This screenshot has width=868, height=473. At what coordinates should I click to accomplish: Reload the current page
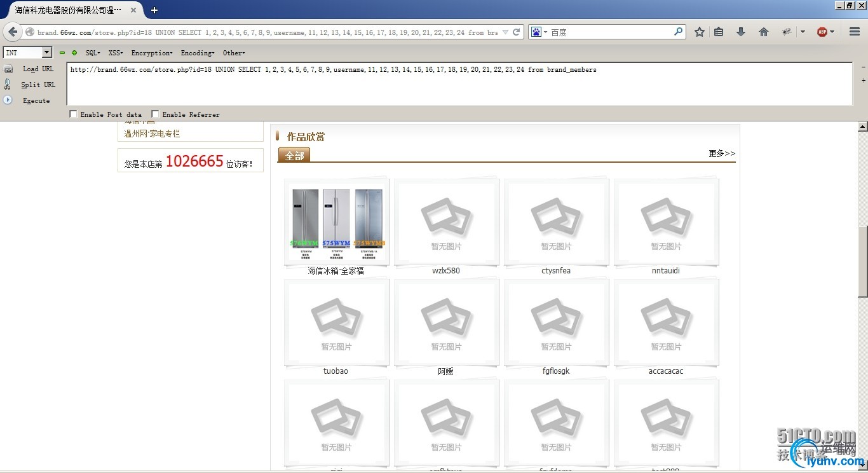coord(517,32)
